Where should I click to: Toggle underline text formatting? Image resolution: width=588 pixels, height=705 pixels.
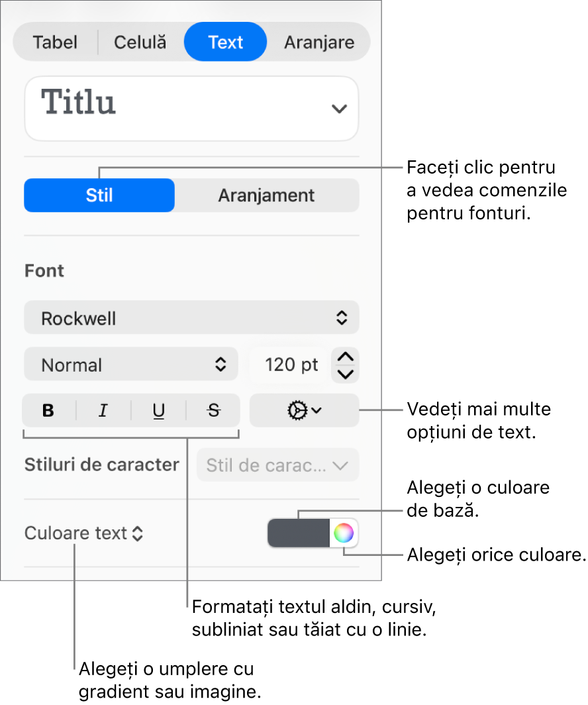pyautogui.click(x=158, y=411)
